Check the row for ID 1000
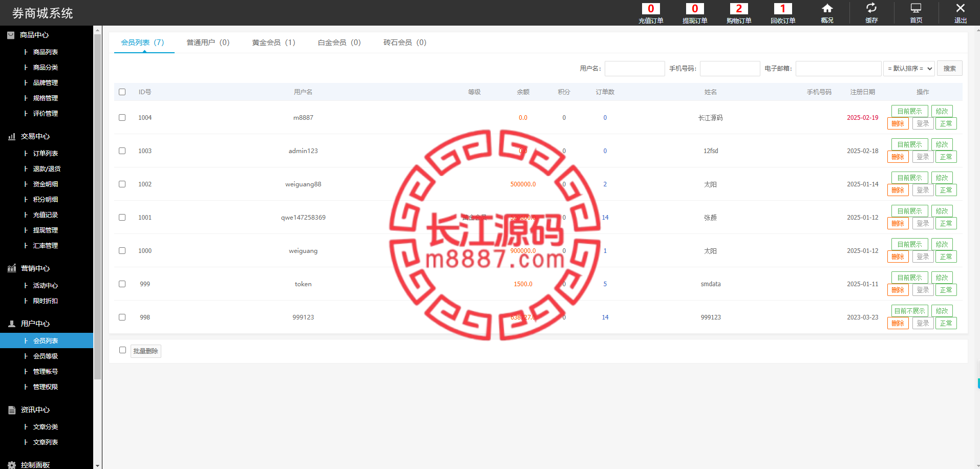This screenshot has width=980, height=469. [x=122, y=250]
